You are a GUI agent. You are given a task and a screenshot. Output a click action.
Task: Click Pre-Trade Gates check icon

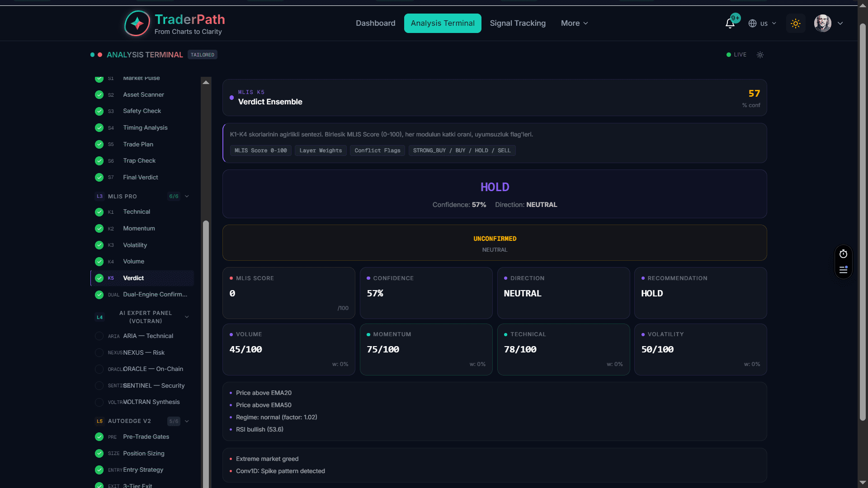tap(99, 437)
